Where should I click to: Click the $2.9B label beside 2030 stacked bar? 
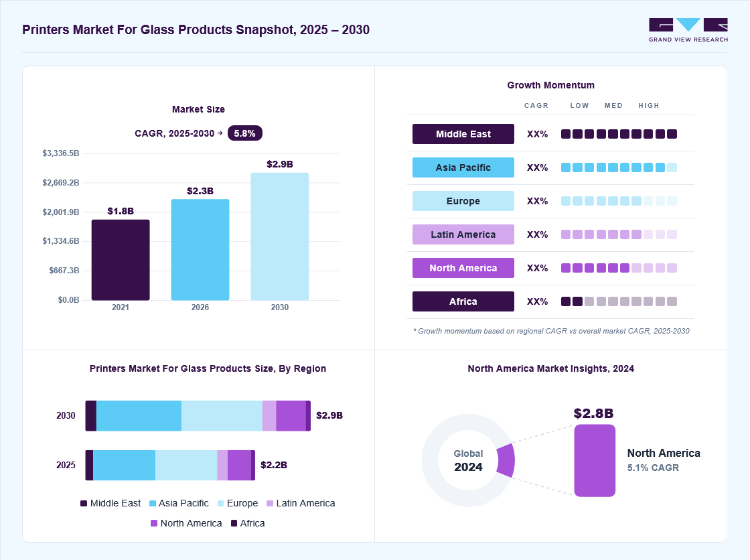[329, 415]
